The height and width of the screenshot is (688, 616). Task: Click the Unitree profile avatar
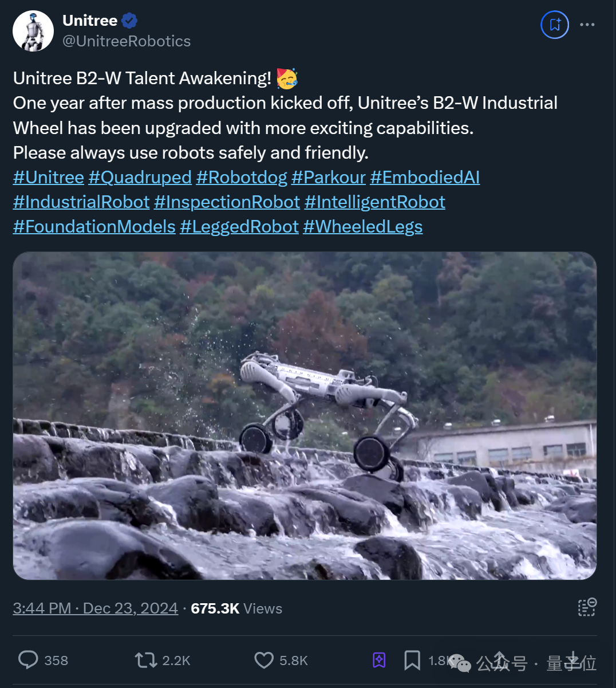click(33, 31)
